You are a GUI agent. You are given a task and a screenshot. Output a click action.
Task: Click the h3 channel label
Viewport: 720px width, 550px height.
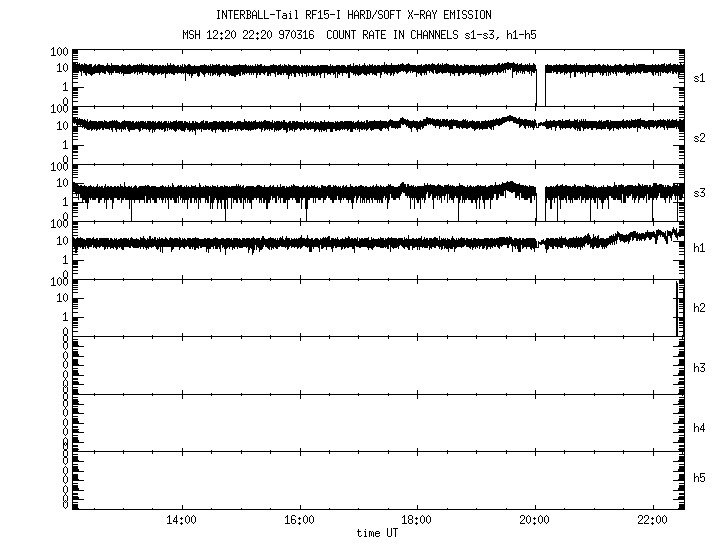pyautogui.click(x=700, y=366)
